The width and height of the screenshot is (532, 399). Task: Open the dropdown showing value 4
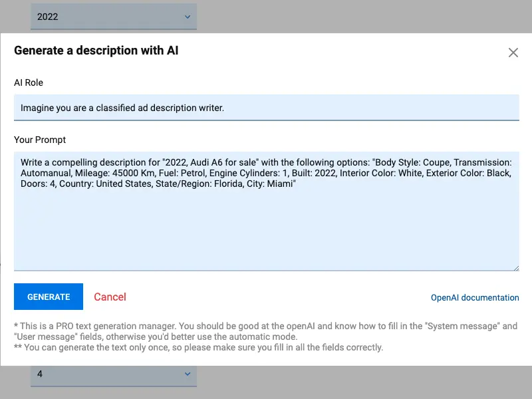tap(114, 376)
